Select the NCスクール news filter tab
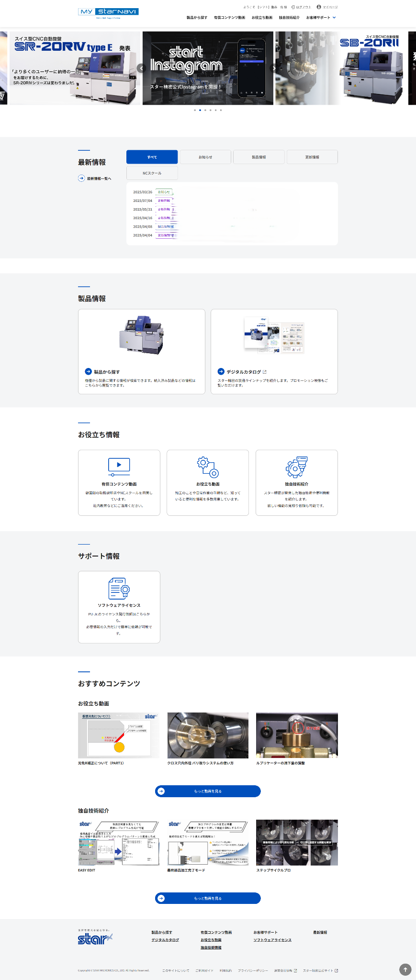The height and width of the screenshot is (980, 416). 152,173
